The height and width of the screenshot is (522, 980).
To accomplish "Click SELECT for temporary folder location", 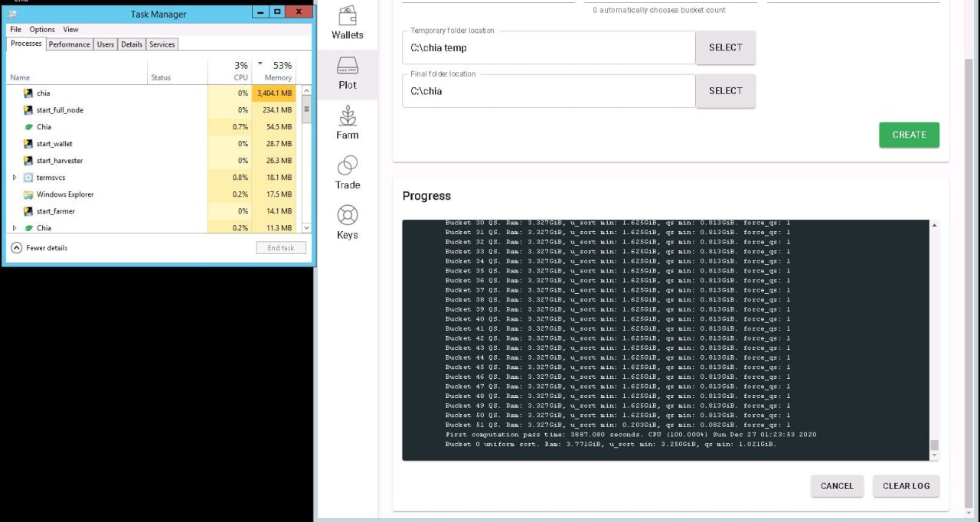I will pos(726,47).
